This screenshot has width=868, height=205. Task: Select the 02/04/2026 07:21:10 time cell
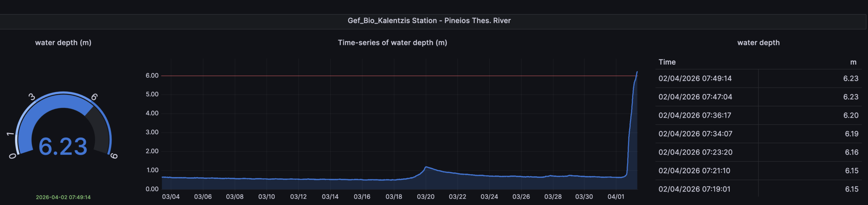click(694, 171)
